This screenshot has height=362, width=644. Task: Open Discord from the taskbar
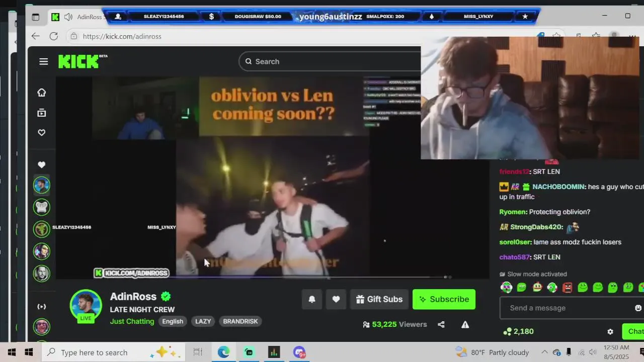pyautogui.click(x=299, y=352)
